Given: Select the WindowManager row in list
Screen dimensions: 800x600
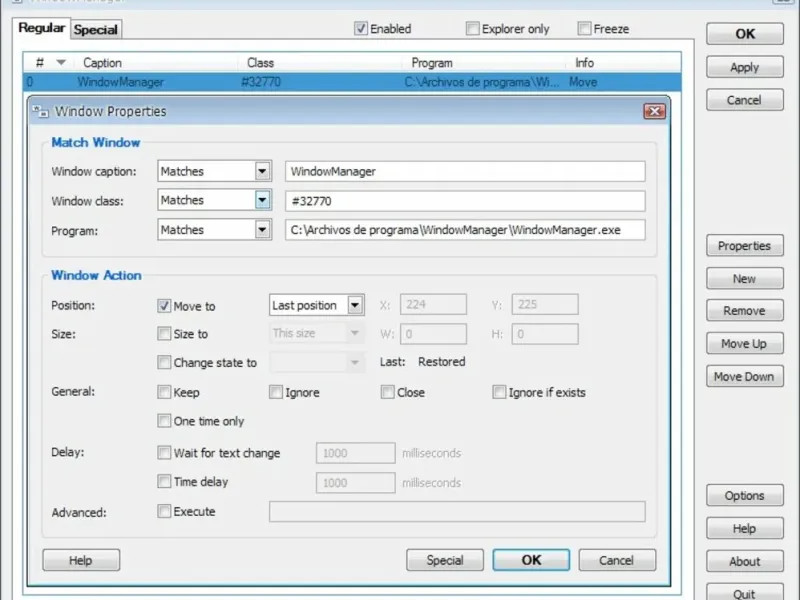Looking at the screenshot, I should pos(352,82).
